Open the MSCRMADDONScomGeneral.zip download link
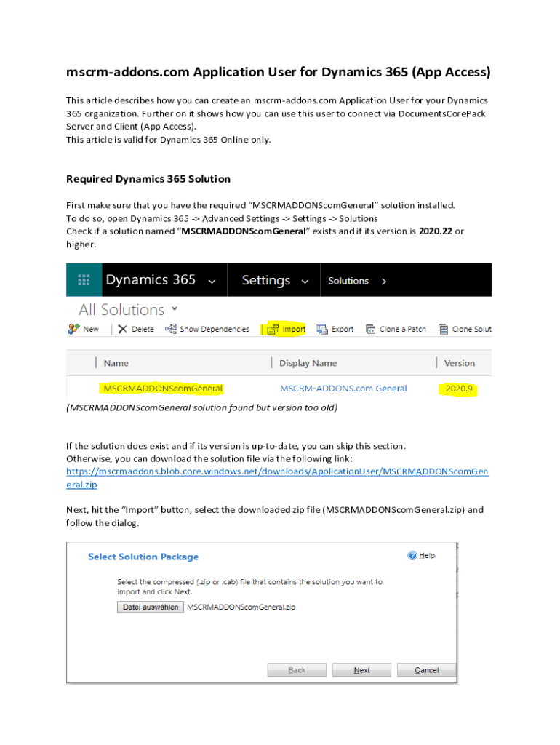This screenshot has width=560, height=745. point(277,471)
